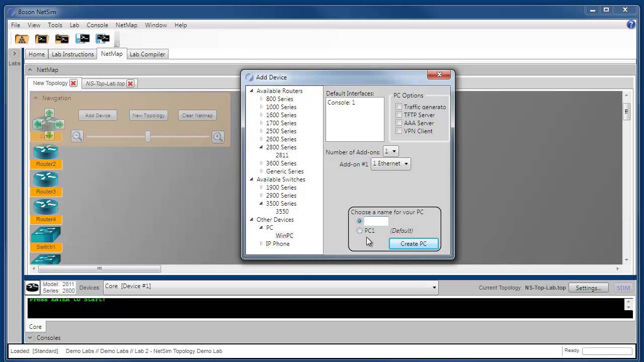The height and width of the screenshot is (362, 644).
Task: Enable the AAA Server checkbox
Action: [399, 123]
